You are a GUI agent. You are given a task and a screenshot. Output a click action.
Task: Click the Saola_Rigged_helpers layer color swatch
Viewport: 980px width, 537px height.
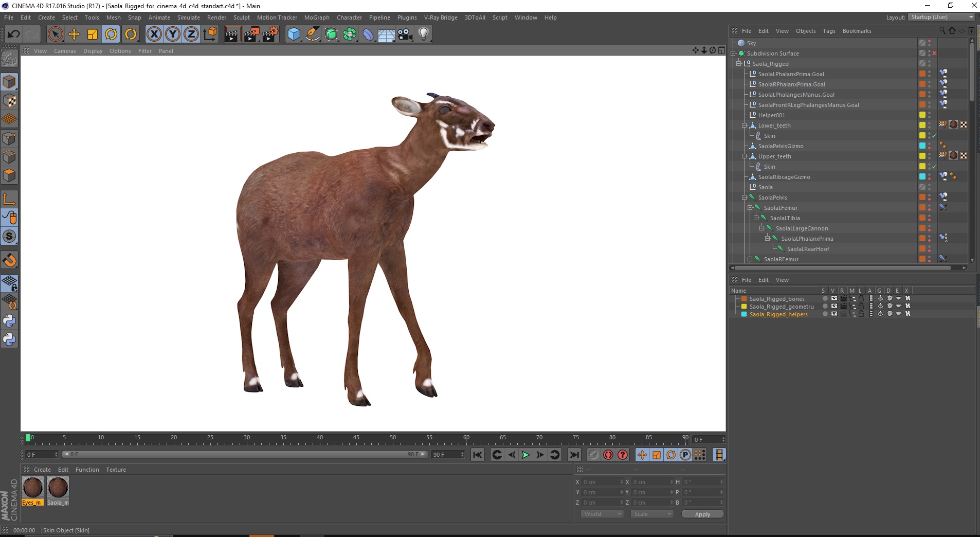tap(743, 314)
